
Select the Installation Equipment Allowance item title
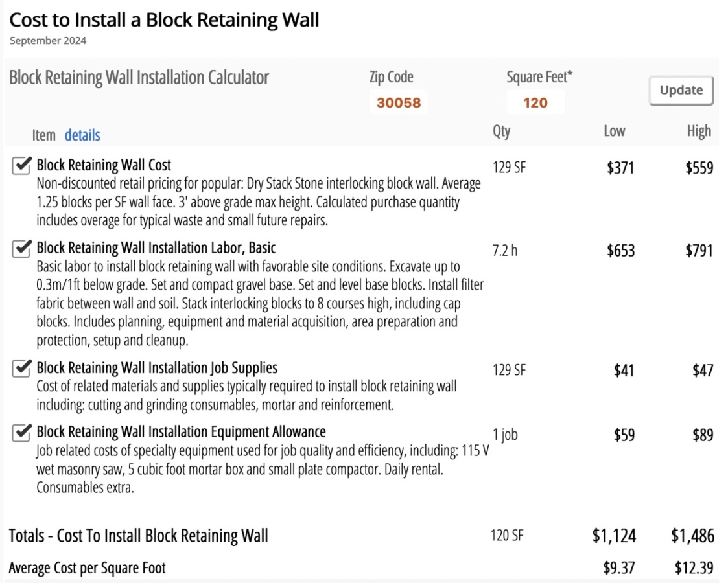tap(181, 432)
